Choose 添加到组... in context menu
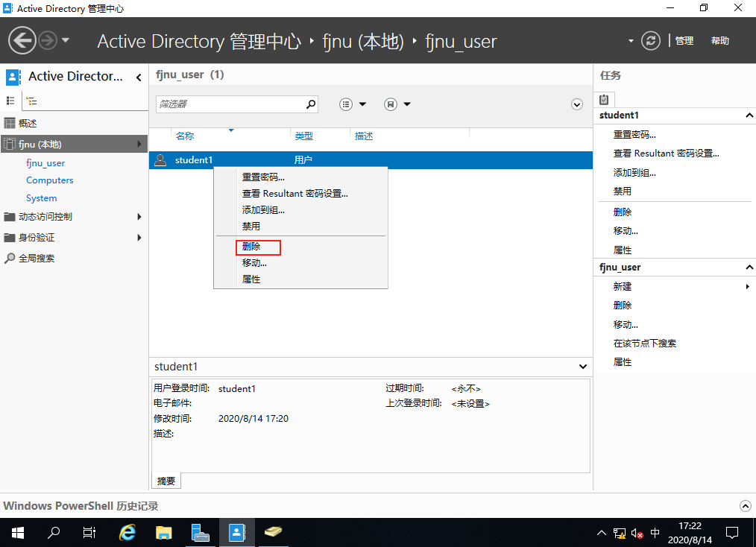The image size is (756, 547). coord(263,210)
